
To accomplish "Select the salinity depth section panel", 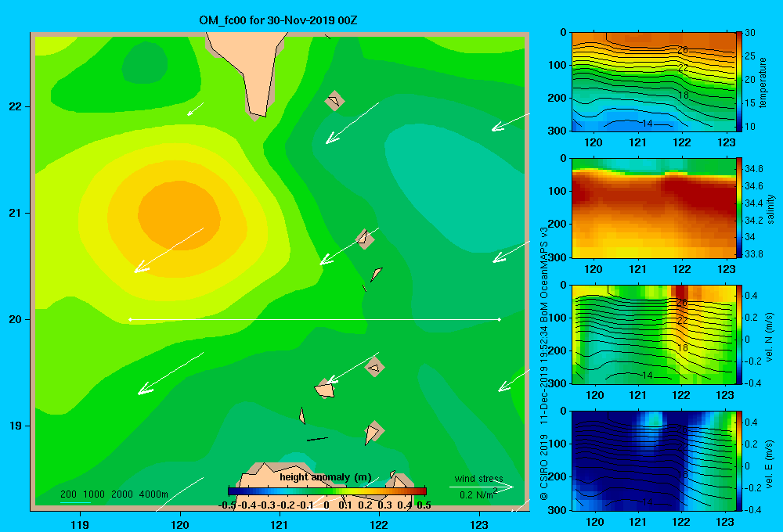I will tap(653, 208).
